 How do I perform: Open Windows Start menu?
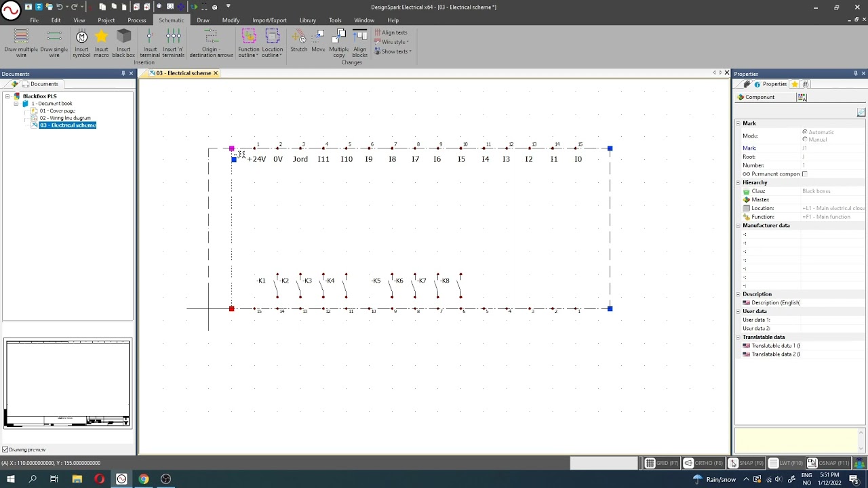pos(10,479)
